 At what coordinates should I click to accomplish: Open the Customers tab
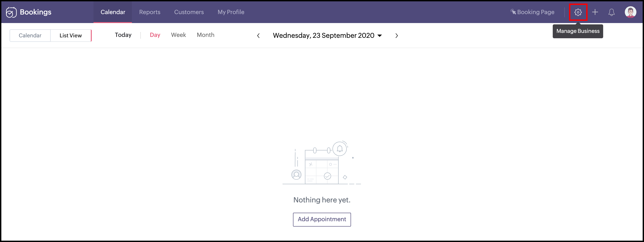(x=189, y=12)
